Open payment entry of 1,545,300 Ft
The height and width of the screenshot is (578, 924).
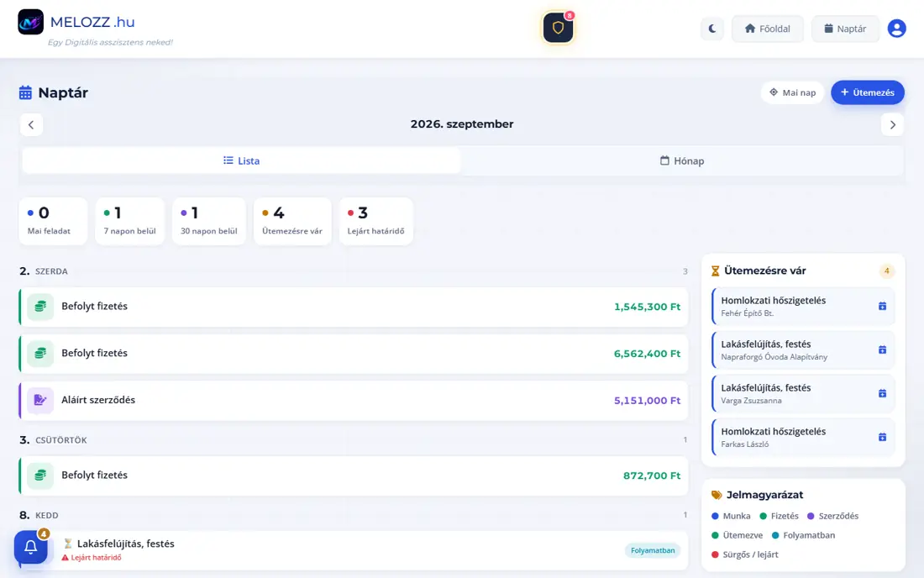tap(354, 307)
